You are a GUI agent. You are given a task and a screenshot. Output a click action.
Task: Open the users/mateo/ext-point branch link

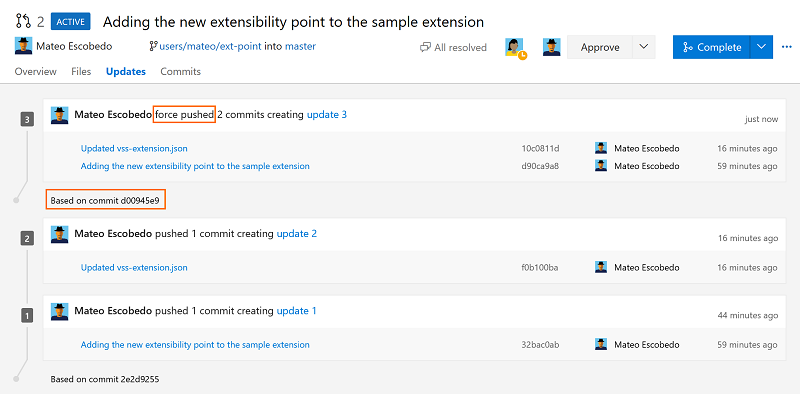coord(211,46)
